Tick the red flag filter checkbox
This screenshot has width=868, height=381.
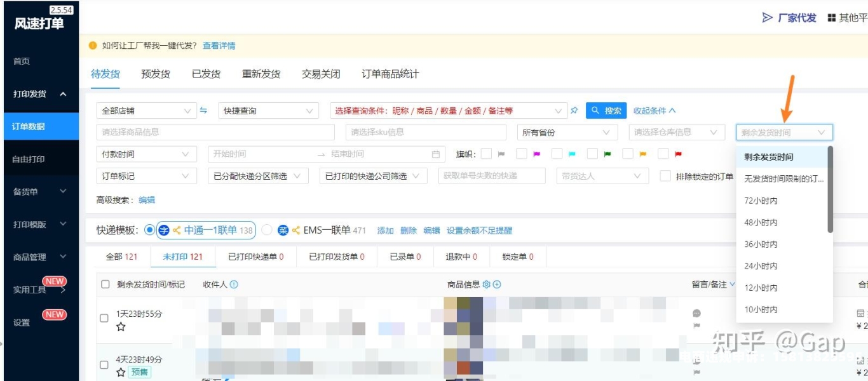pyautogui.click(x=663, y=154)
